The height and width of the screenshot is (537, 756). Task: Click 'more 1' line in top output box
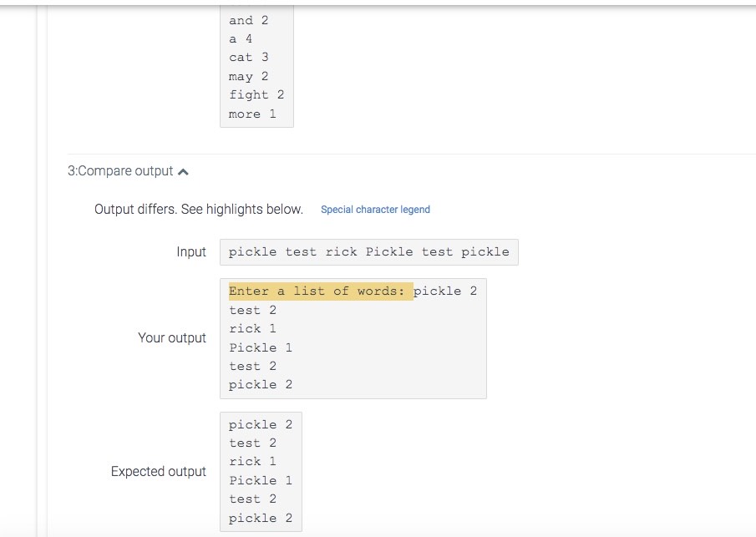[252, 114]
